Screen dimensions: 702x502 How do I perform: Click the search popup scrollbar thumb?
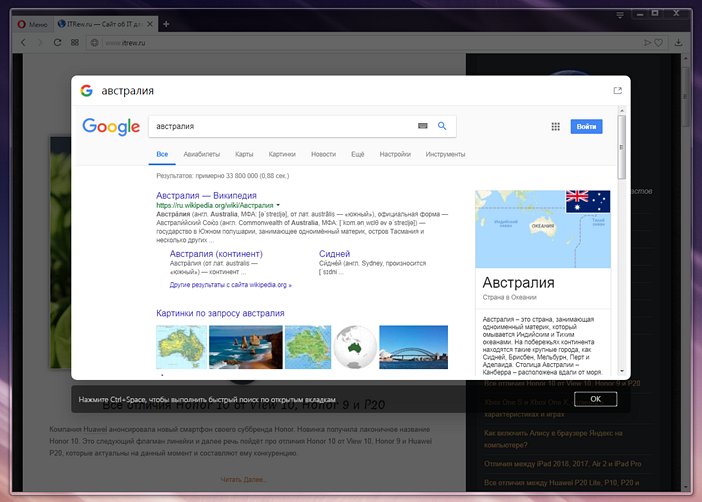pos(622,147)
